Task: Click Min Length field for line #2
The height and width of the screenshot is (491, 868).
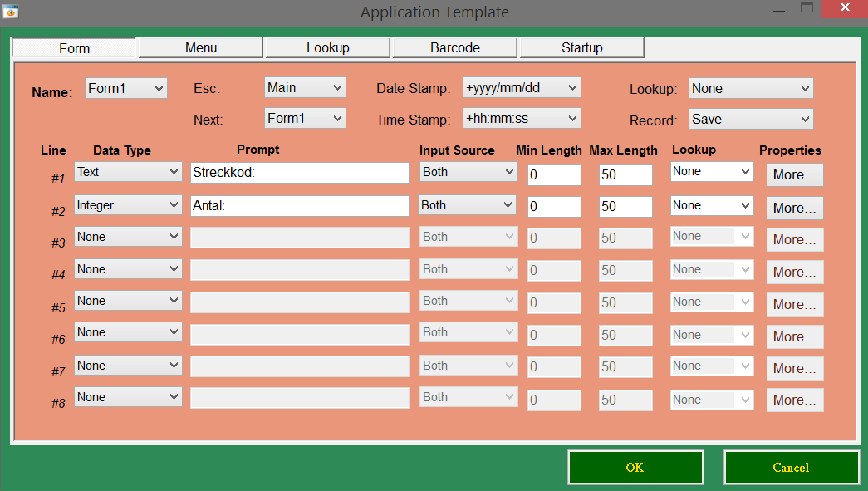Action: click(554, 206)
